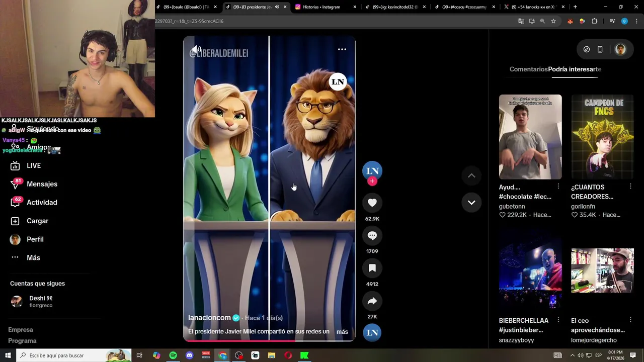Image resolution: width=644 pixels, height=362 pixels.
Task: Switch to the baulo TikTok browser tab
Action: tap(185, 7)
